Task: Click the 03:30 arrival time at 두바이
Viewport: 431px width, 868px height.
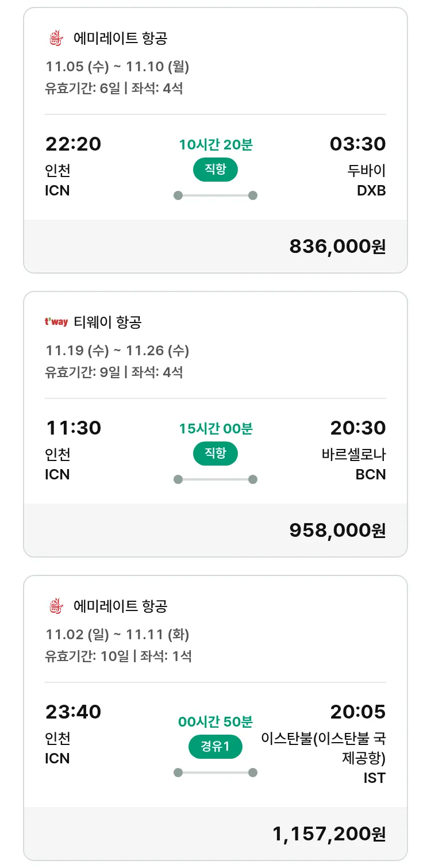Action: click(357, 144)
